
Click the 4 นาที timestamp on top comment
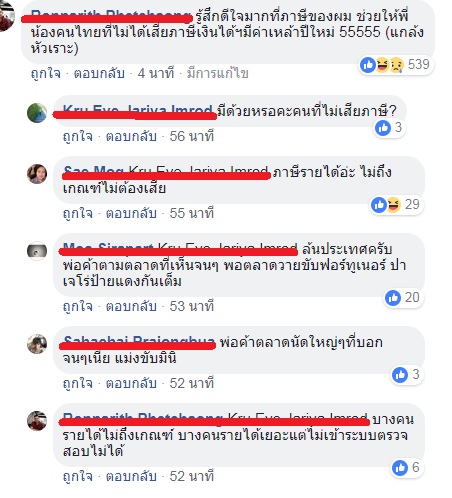coord(156,73)
